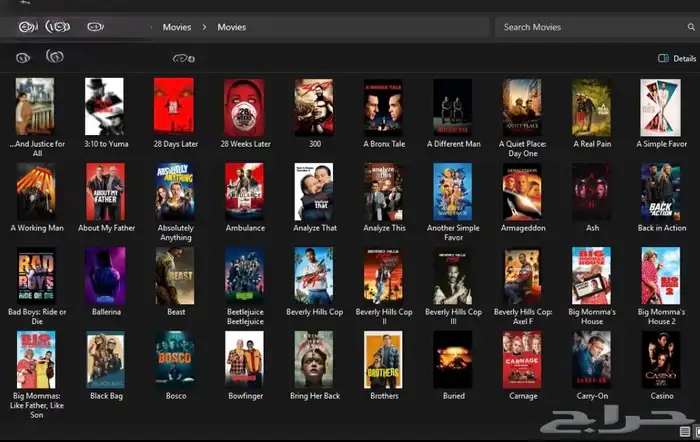This screenshot has width=700, height=442.
Task: Click the current Movies breadcrumb segment
Action: (232, 27)
